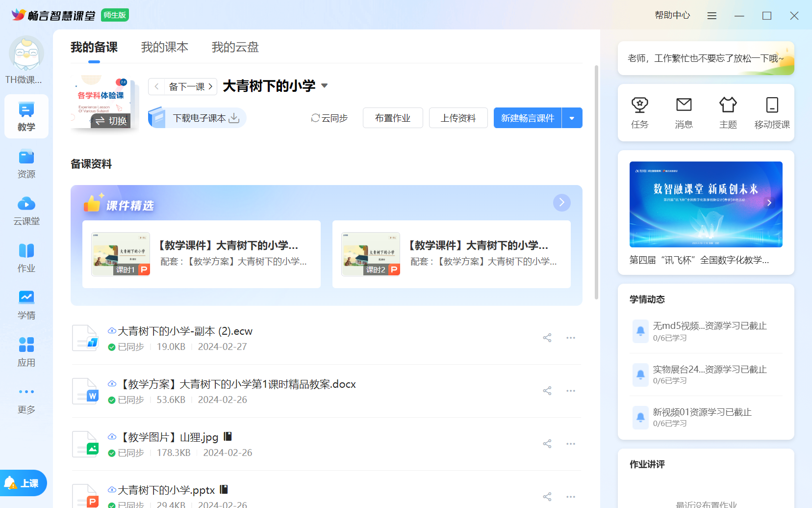Open the 作业 sidebar section
The height and width of the screenshot is (508, 812).
(26, 258)
